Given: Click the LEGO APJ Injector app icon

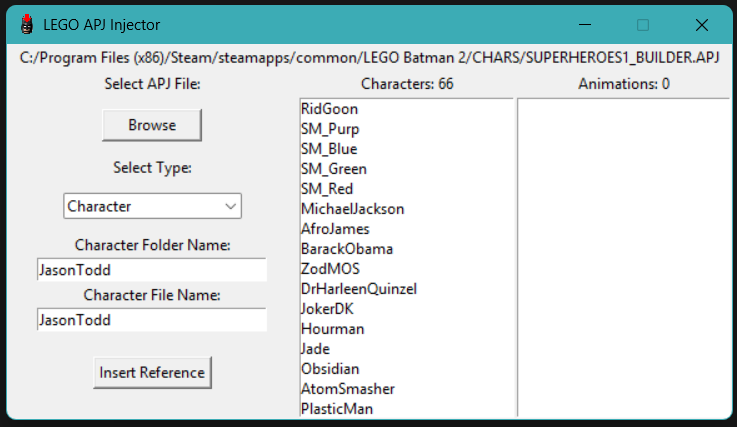Looking at the screenshot, I should click(x=27, y=24).
